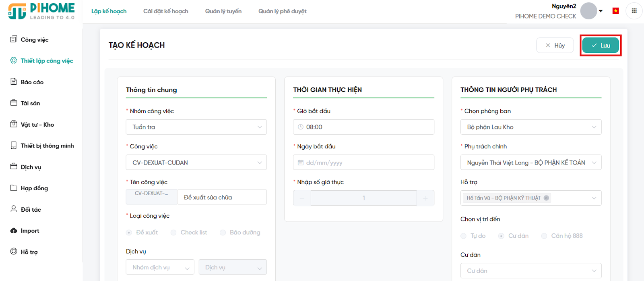Click the Ngày bắt đầu date field
The height and width of the screenshot is (281, 644).
[363, 162]
